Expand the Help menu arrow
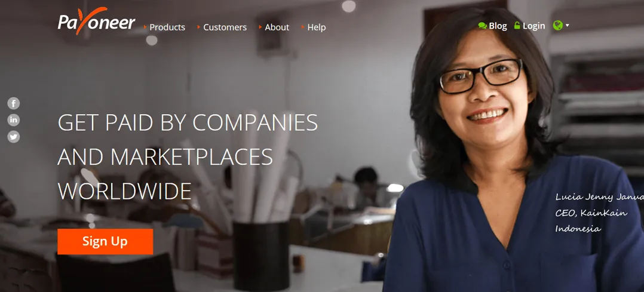 (x=303, y=27)
